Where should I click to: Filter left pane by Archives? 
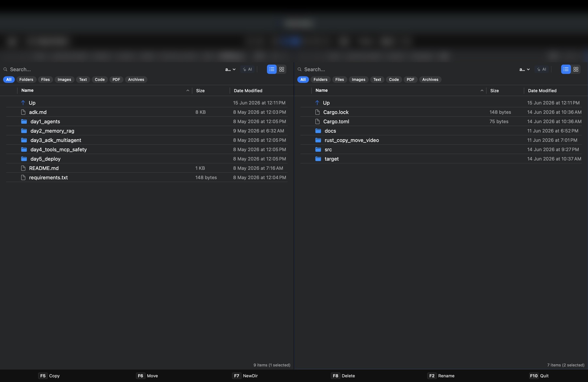(136, 79)
